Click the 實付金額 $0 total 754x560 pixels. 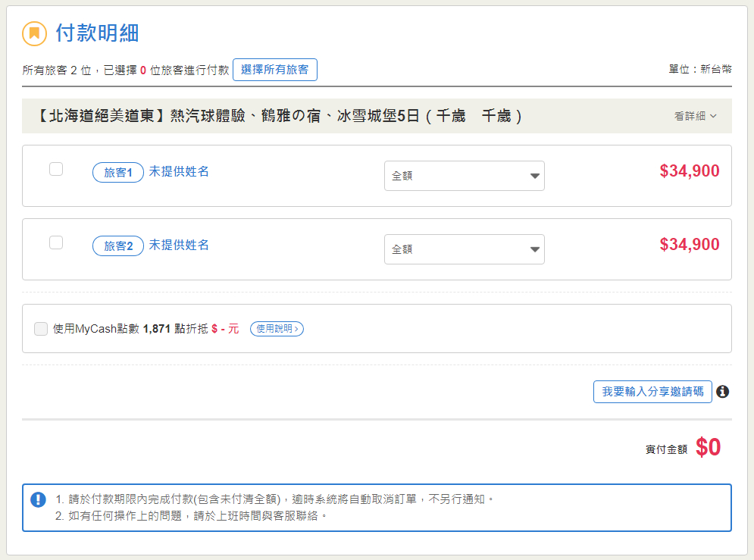[708, 448]
